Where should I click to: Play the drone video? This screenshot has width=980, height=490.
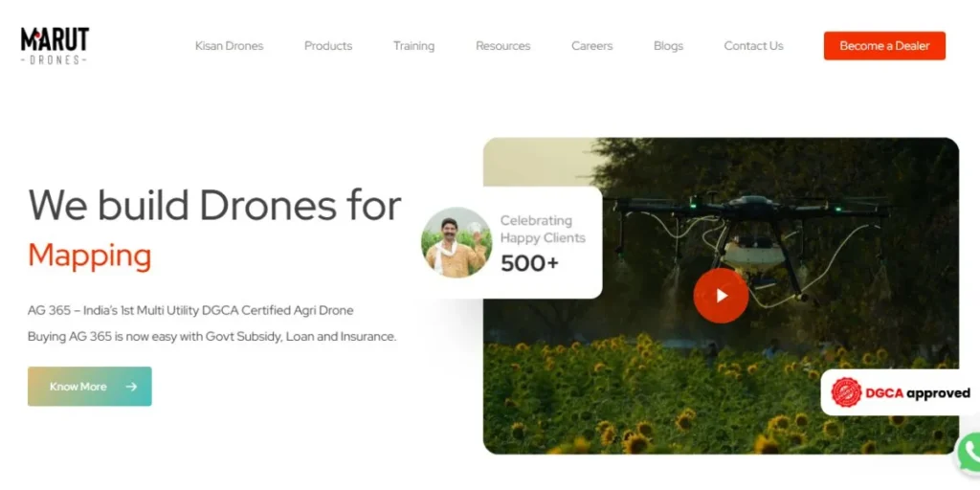click(721, 296)
